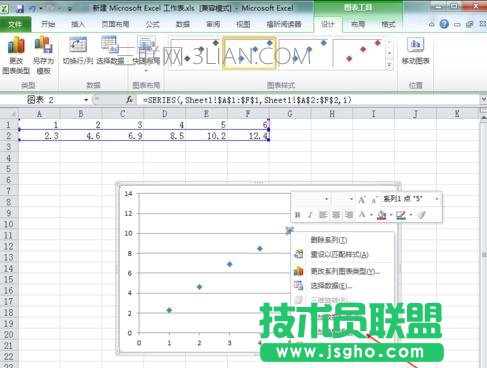The image size is (487, 368).
Task: Click row header 5
Action: [9, 169]
